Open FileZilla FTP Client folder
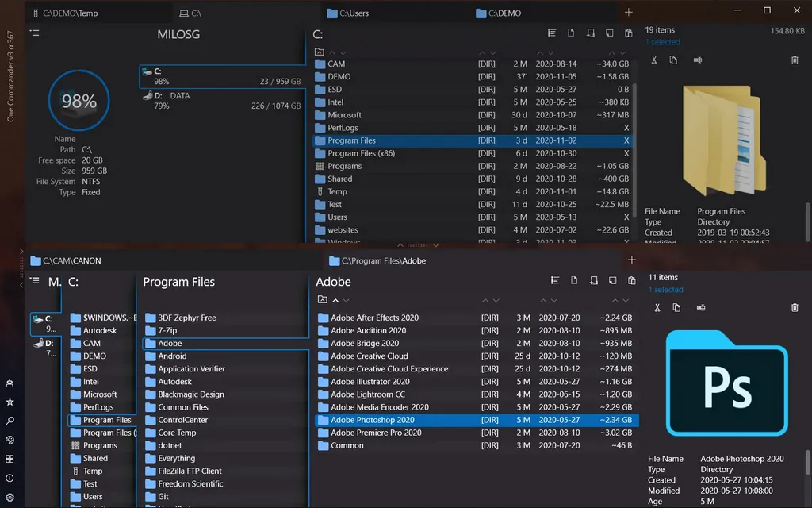This screenshot has height=508, width=812. click(x=224, y=471)
